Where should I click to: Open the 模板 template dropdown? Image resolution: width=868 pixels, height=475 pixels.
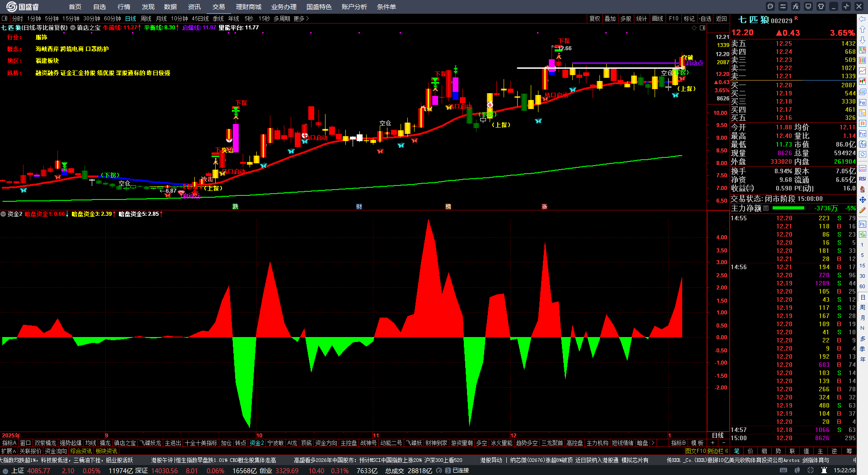[x=697, y=443]
